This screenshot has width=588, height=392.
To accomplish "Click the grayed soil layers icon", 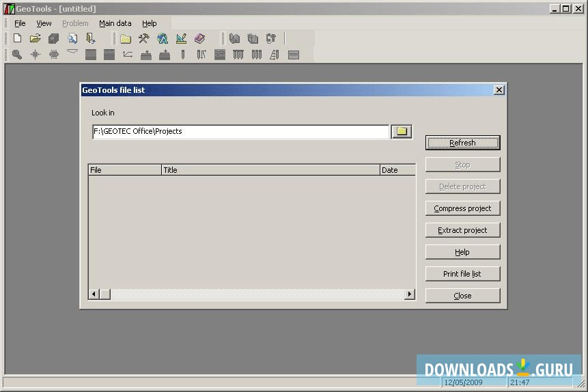I will pos(220,55).
